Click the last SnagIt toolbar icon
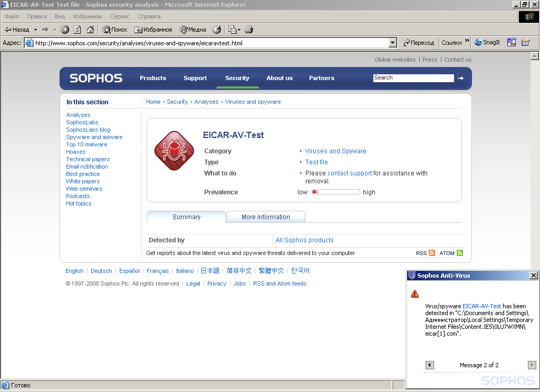 (x=526, y=42)
